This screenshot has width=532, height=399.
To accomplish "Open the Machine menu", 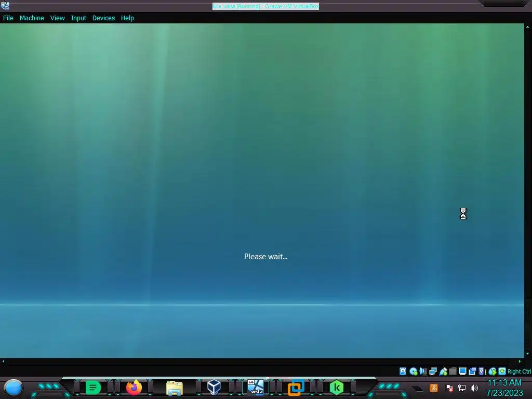I will coord(32,18).
